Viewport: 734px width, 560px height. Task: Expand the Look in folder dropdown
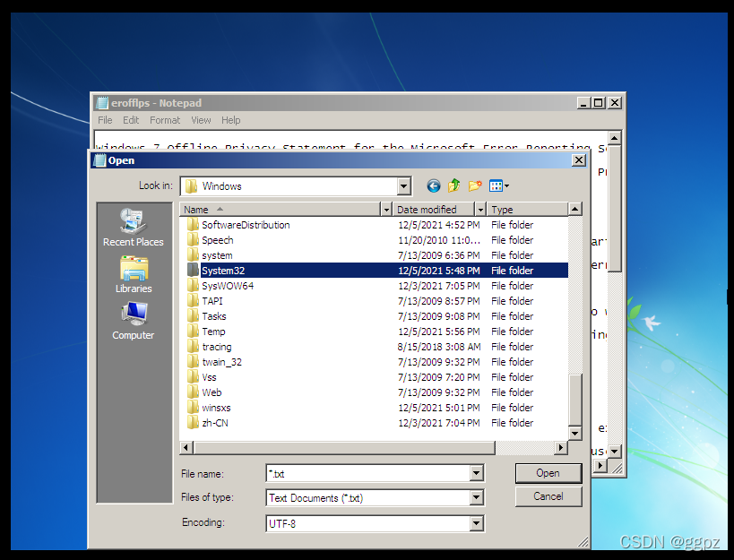pyautogui.click(x=403, y=186)
